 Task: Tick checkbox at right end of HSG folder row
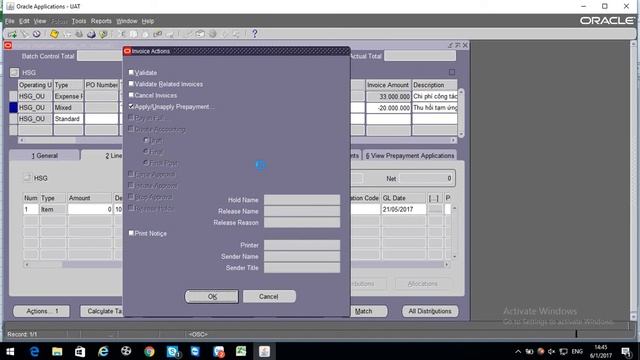point(452,72)
